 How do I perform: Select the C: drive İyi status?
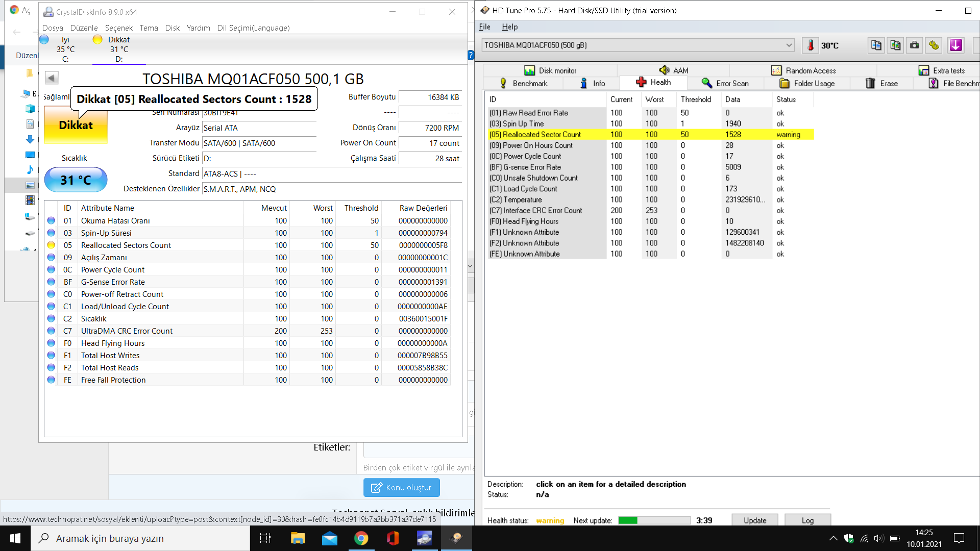coord(65,49)
